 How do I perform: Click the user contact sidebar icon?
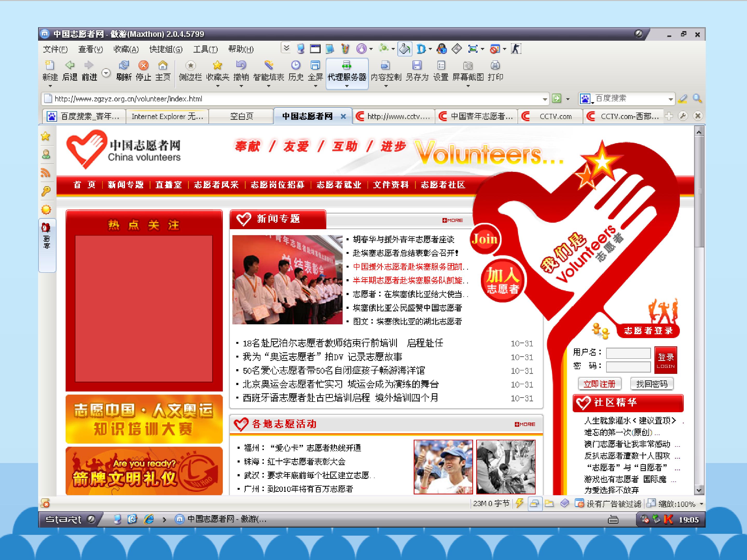(x=46, y=155)
